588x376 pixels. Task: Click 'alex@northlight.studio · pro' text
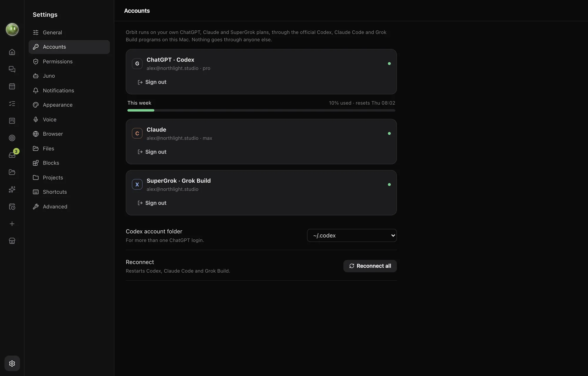(178, 68)
